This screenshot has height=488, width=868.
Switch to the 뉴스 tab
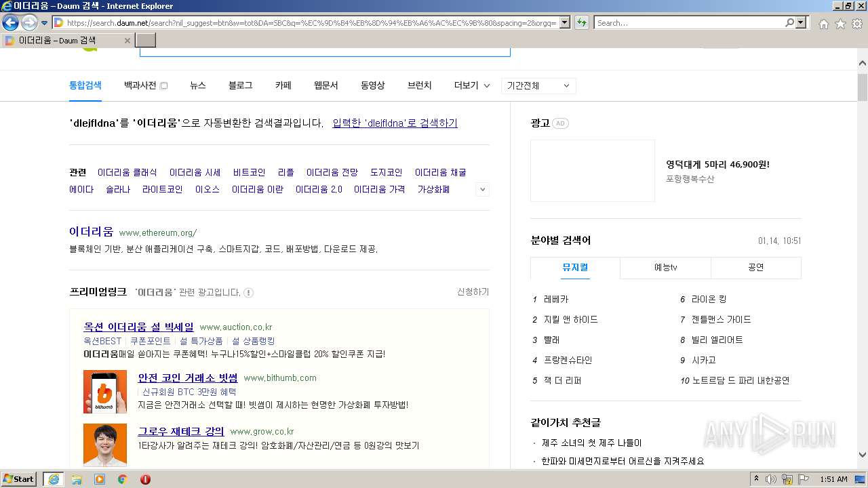pyautogui.click(x=198, y=85)
